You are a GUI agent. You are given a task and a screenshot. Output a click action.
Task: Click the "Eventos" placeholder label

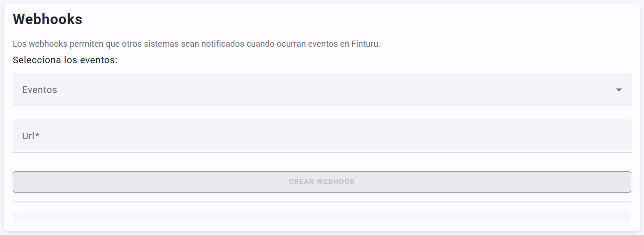click(x=40, y=90)
